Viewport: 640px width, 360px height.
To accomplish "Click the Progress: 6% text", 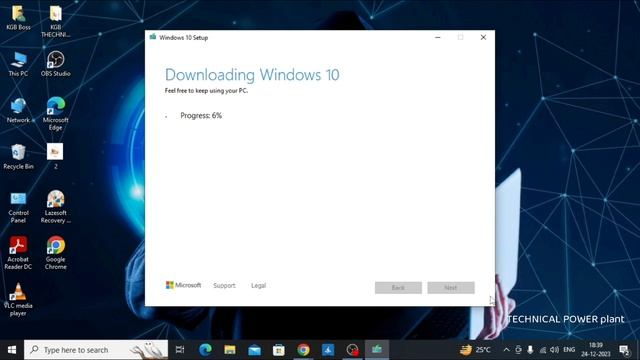I will pyautogui.click(x=201, y=116).
